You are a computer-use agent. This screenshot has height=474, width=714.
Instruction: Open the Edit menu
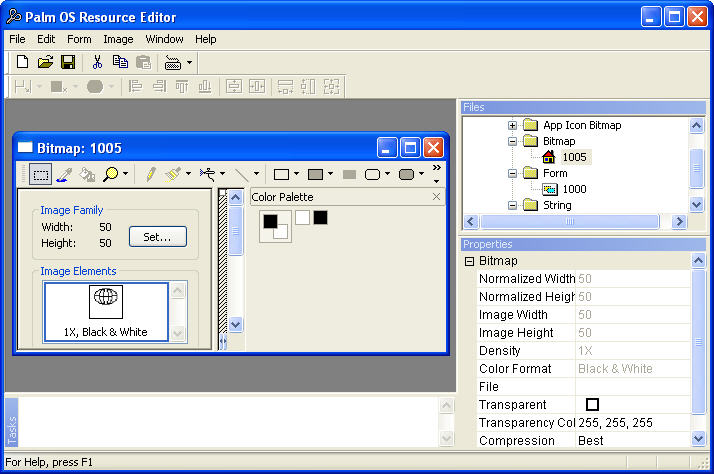pos(46,39)
